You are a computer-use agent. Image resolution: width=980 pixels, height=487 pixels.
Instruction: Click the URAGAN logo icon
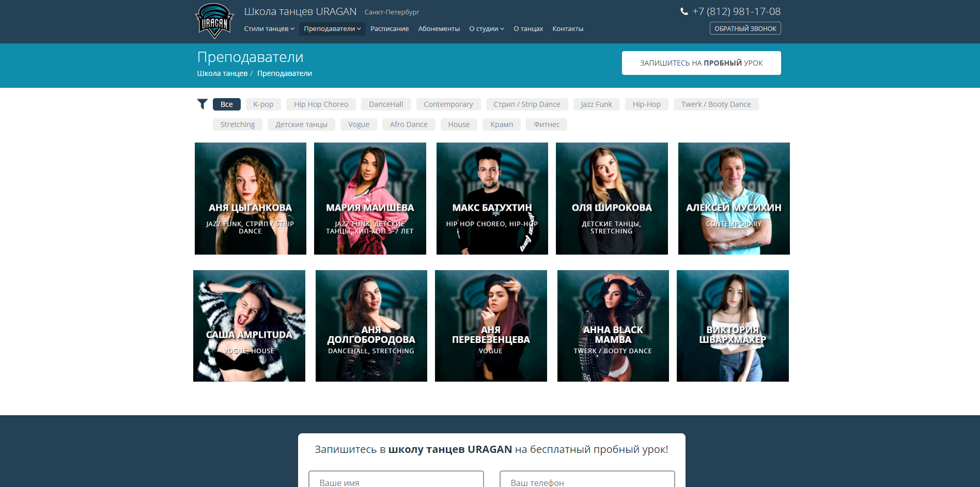[x=214, y=21]
